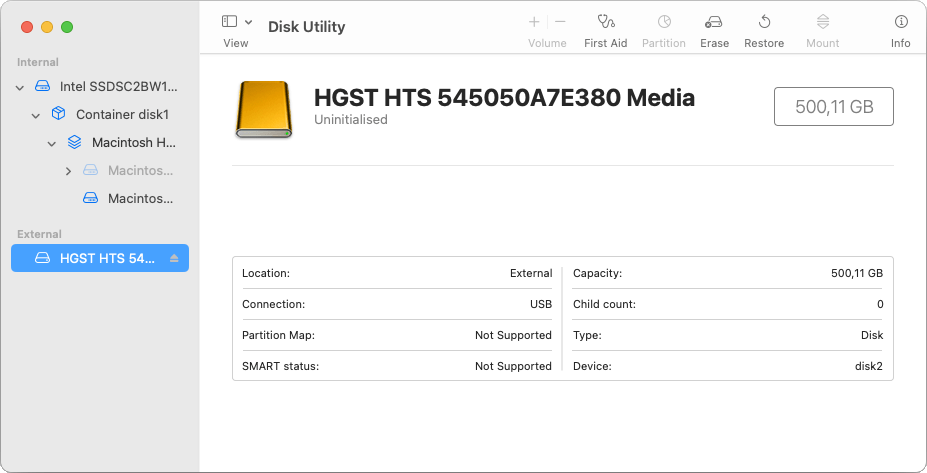Select Container disk1 in the sidebar
The width and height of the screenshot is (927, 473).
(x=122, y=114)
